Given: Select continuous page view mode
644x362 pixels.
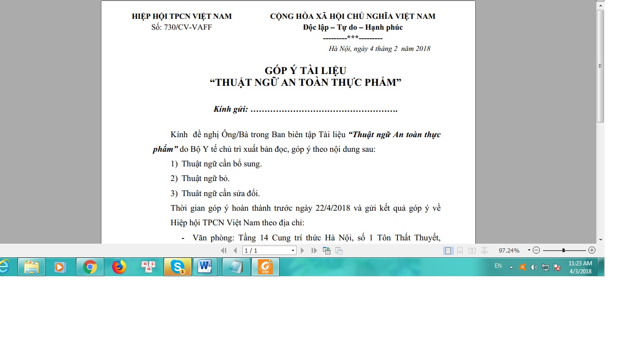Looking at the screenshot, I should pyautogui.click(x=460, y=251).
